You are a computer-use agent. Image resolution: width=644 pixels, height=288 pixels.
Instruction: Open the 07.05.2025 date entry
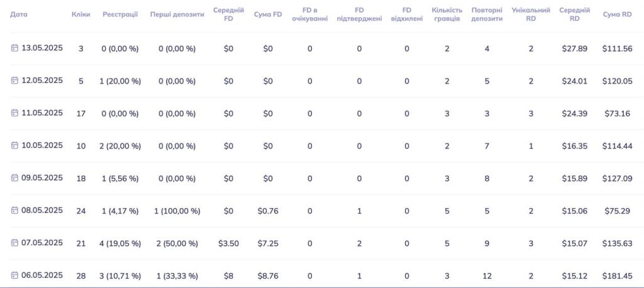click(x=42, y=243)
